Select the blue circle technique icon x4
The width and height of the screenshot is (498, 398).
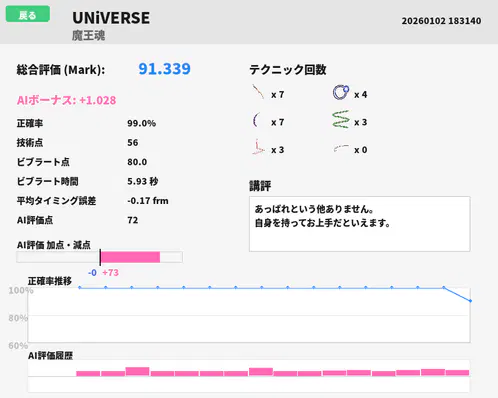pos(341,92)
